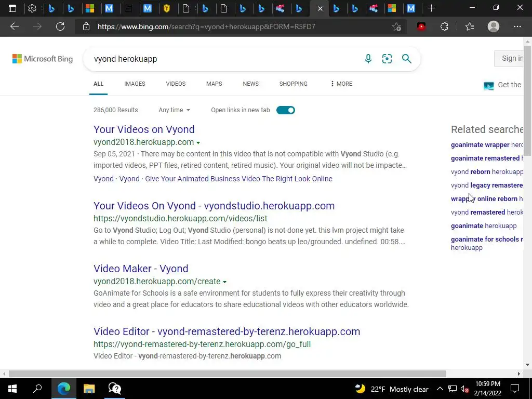Screen dimensions: 532x399
Task: Switch to the IMAGES tab
Action: coord(135,84)
